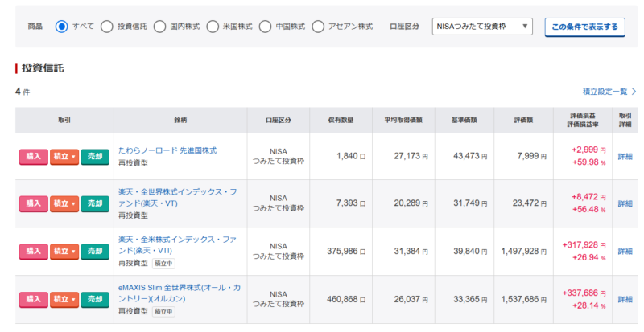Choose the 国内株式 radio option
644x332 pixels.
(159, 27)
